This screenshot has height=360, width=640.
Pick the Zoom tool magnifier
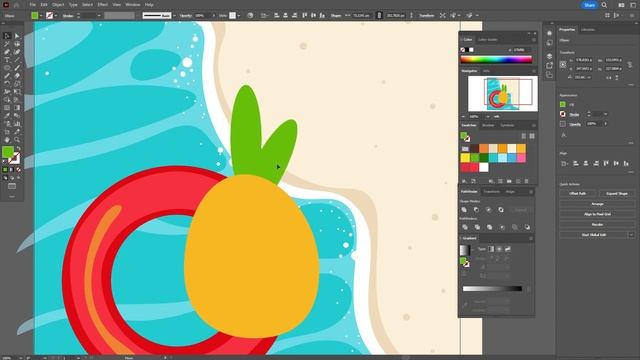(17, 140)
